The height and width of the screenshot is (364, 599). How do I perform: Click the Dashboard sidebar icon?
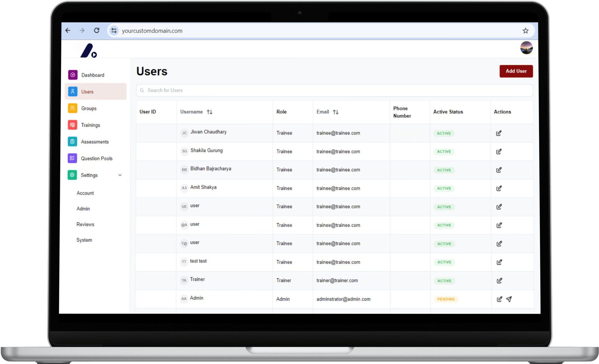click(73, 75)
